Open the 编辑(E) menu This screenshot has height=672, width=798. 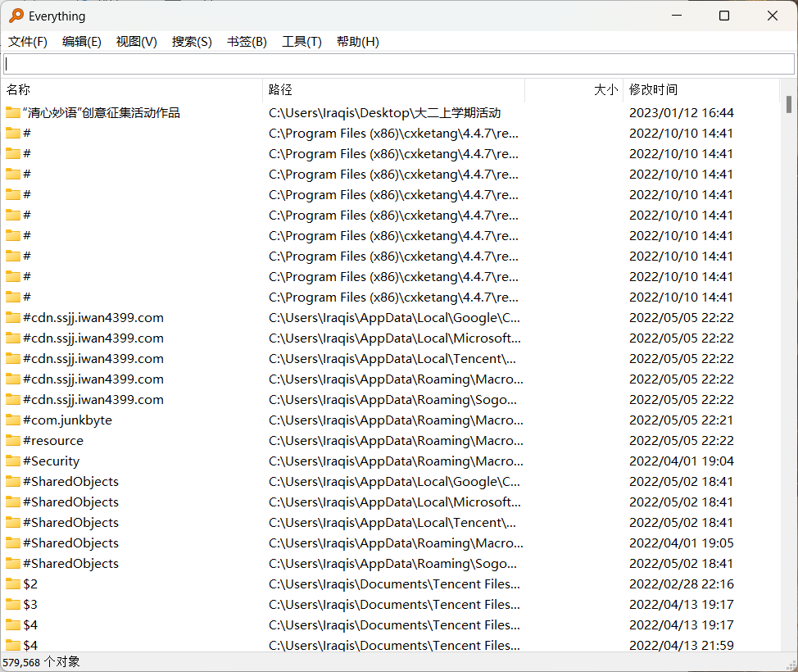(x=81, y=42)
